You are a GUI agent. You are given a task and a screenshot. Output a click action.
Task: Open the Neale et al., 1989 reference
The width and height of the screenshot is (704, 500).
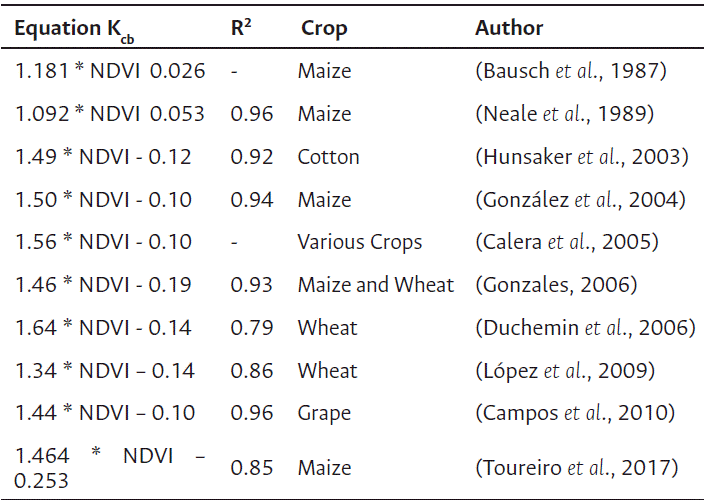(x=564, y=114)
